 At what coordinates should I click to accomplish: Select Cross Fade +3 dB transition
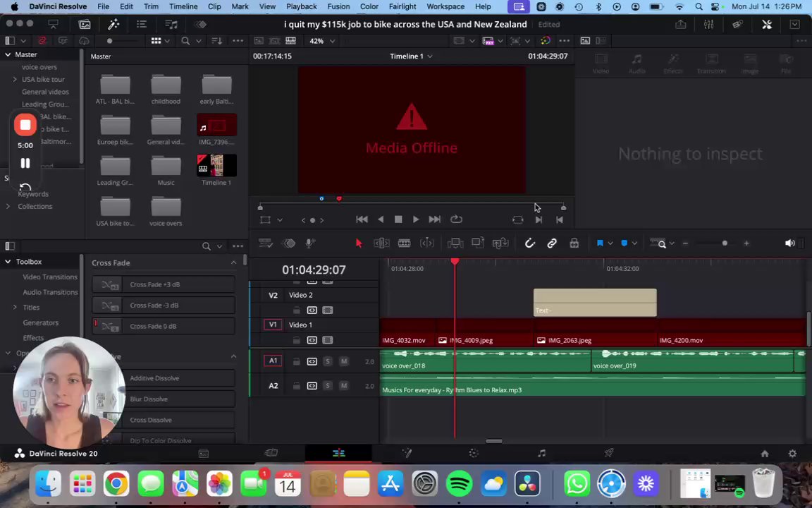click(154, 284)
